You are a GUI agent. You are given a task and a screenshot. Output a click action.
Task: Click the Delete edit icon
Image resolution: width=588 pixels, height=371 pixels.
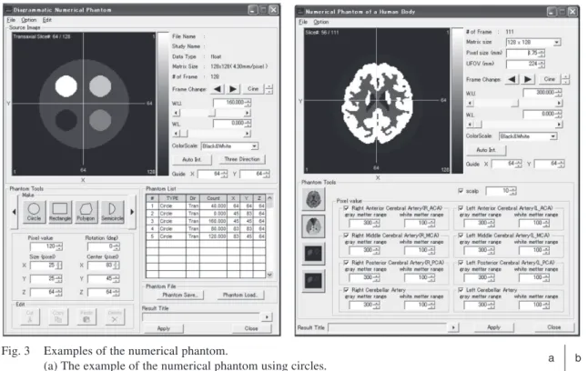click(115, 316)
